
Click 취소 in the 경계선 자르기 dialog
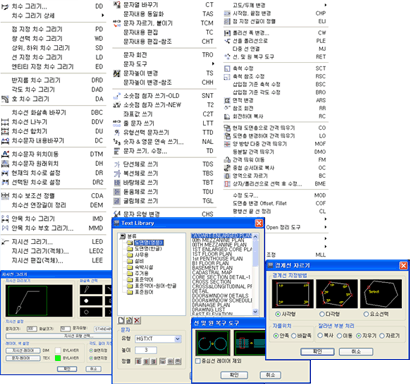[356, 352]
